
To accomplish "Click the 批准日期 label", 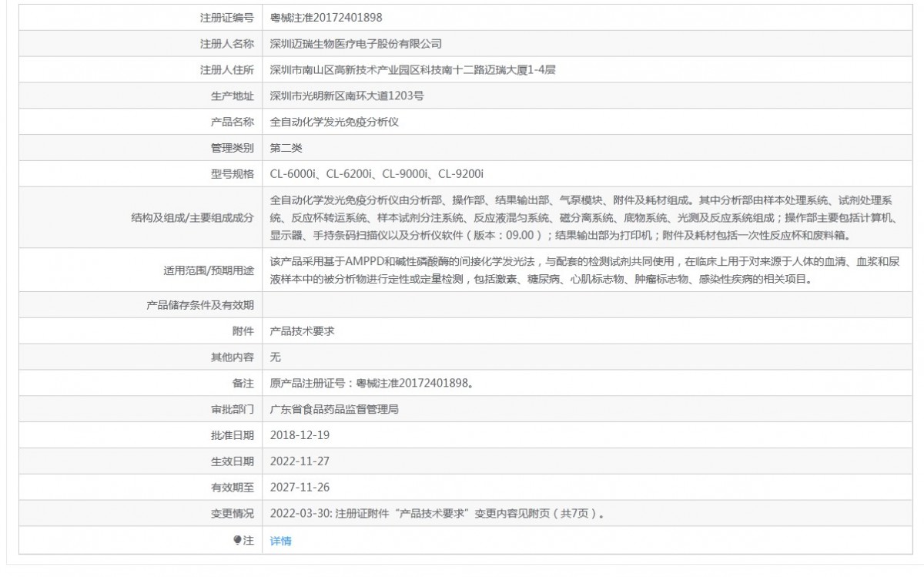I will coord(233,435).
